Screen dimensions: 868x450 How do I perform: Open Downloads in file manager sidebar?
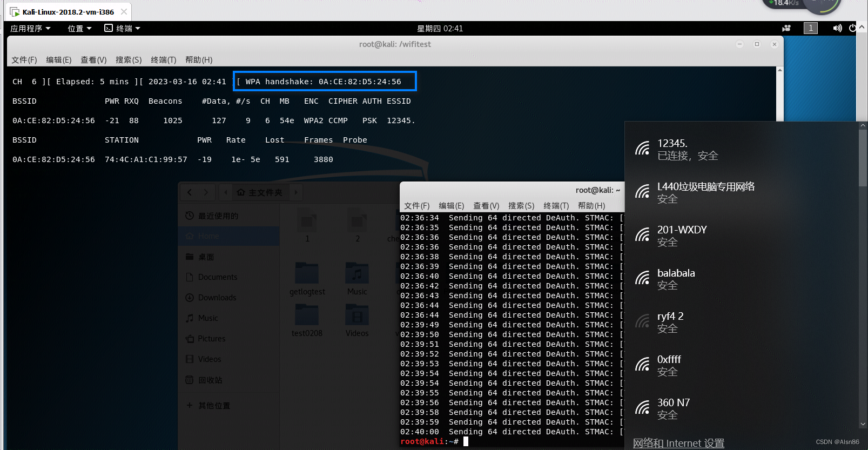pyautogui.click(x=229, y=298)
